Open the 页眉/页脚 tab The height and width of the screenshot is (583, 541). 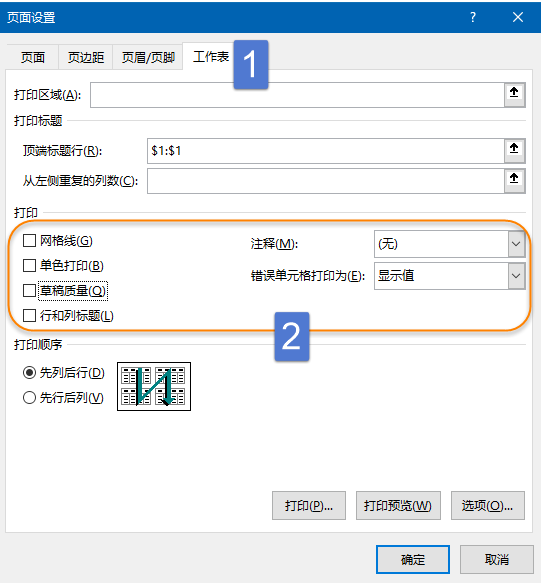148,57
